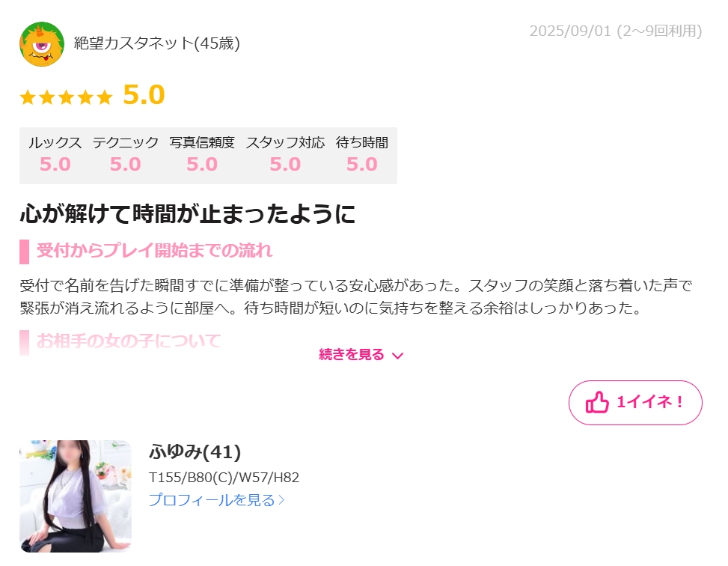
Task: Click the five-star rating icons
Action: (x=66, y=97)
